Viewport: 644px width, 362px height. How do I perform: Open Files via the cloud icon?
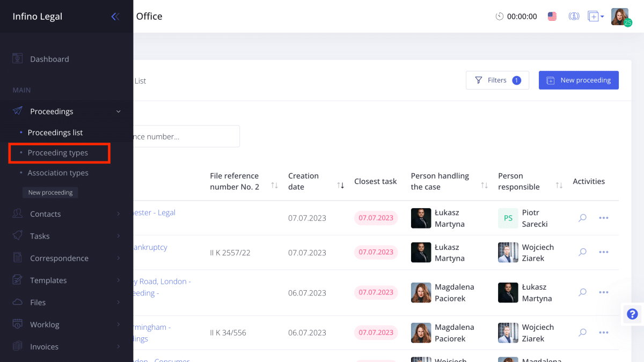[18, 302]
